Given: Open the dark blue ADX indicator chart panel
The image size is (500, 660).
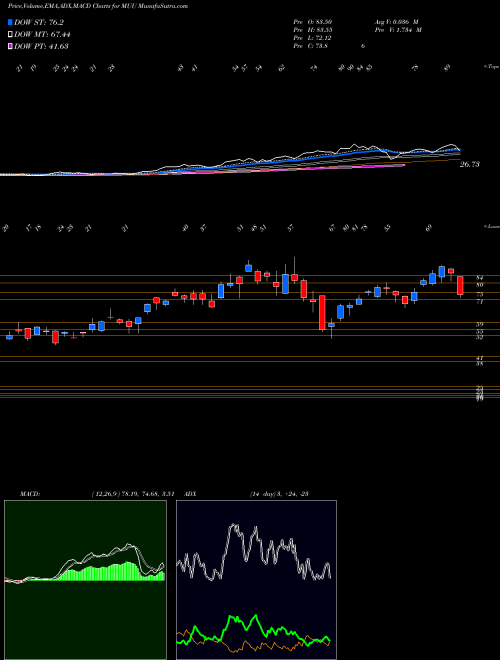Looking at the screenshot, I should coord(256,580).
